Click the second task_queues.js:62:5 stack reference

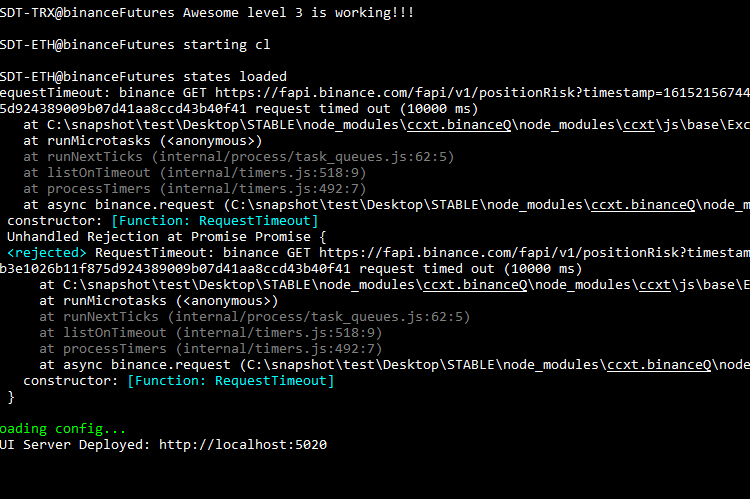click(320, 317)
